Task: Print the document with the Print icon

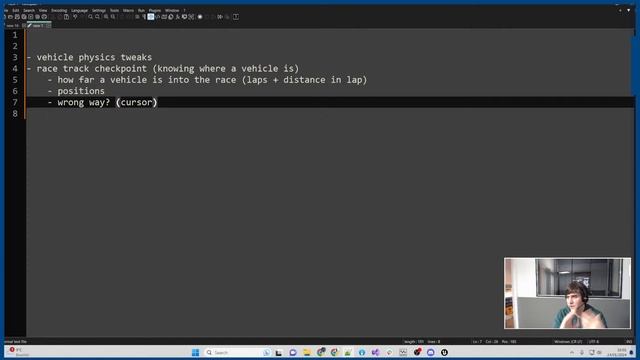Action: [44, 17]
